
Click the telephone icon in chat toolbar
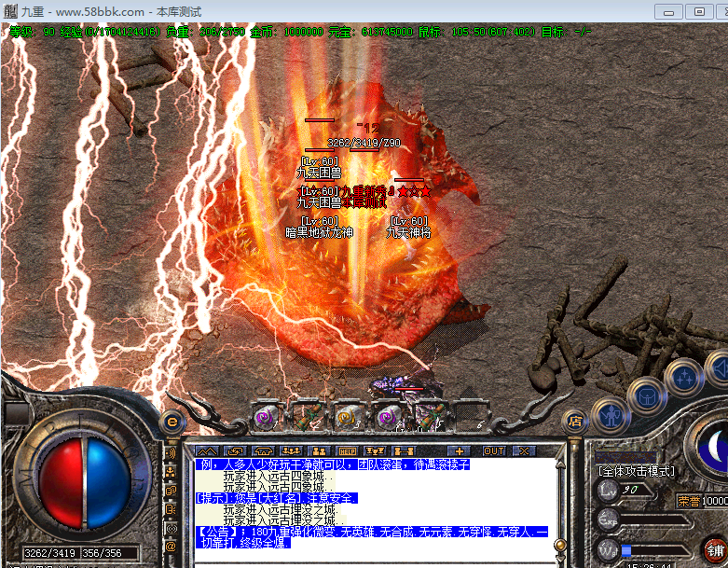[x=263, y=451]
